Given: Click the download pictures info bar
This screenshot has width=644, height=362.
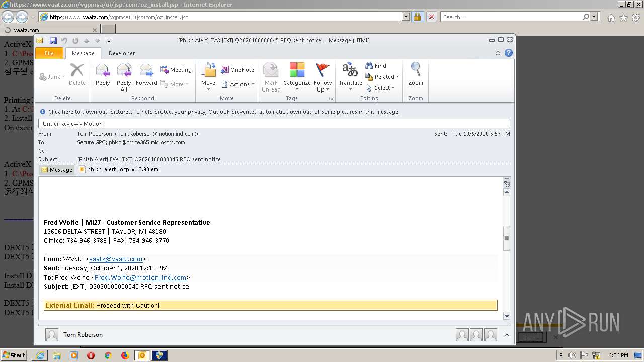Looking at the screenshot, I should (274, 112).
